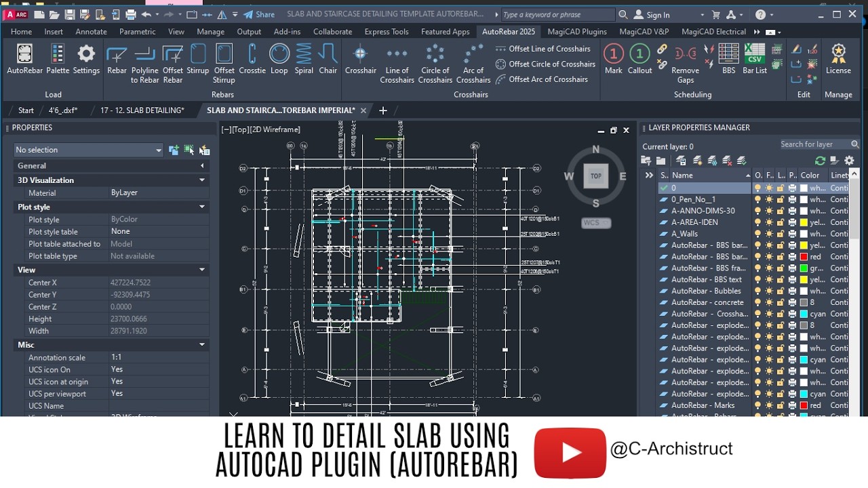
Task: Pick the Chair rebar tool
Action: pos(328,59)
